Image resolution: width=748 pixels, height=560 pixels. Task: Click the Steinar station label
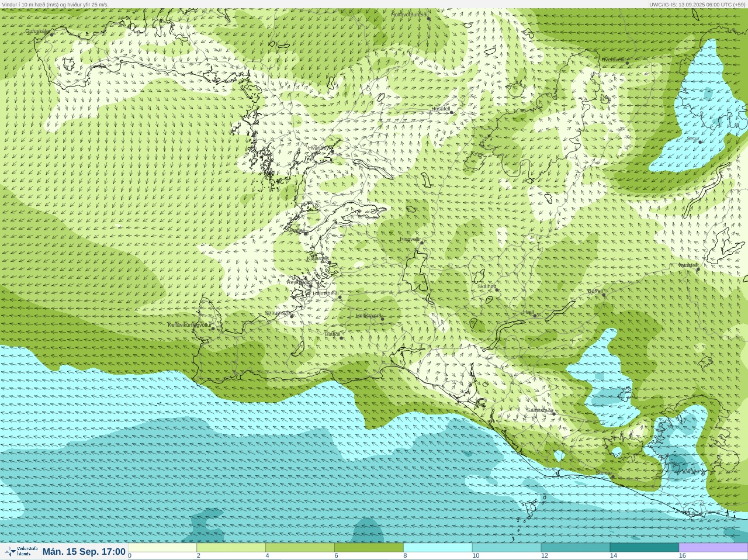(x=604, y=473)
